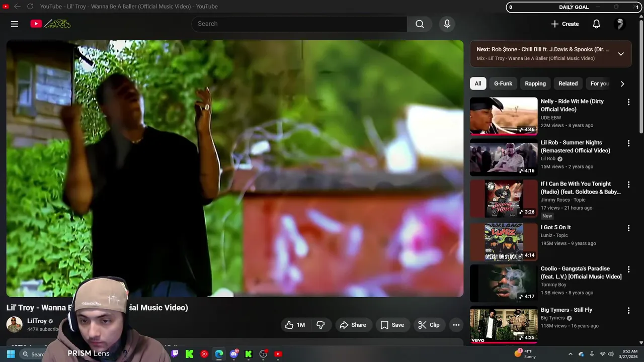The height and width of the screenshot is (362, 644).
Task: Save the video to a playlist
Action: click(x=392, y=325)
